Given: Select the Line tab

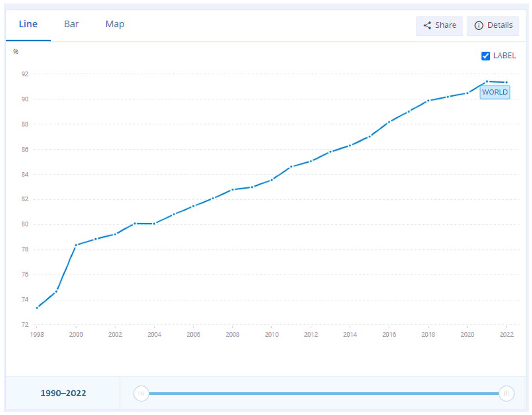Looking at the screenshot, I should point(28,24).
